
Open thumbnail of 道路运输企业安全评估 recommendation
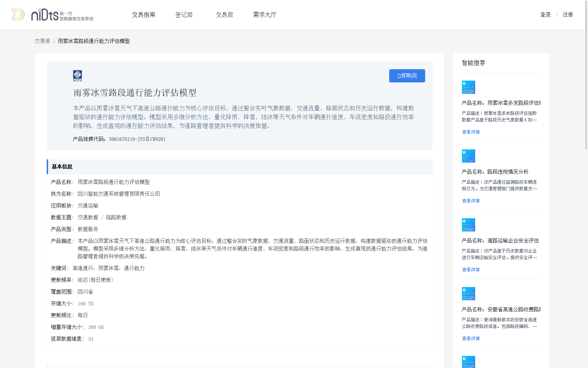[x=469, y=225]
